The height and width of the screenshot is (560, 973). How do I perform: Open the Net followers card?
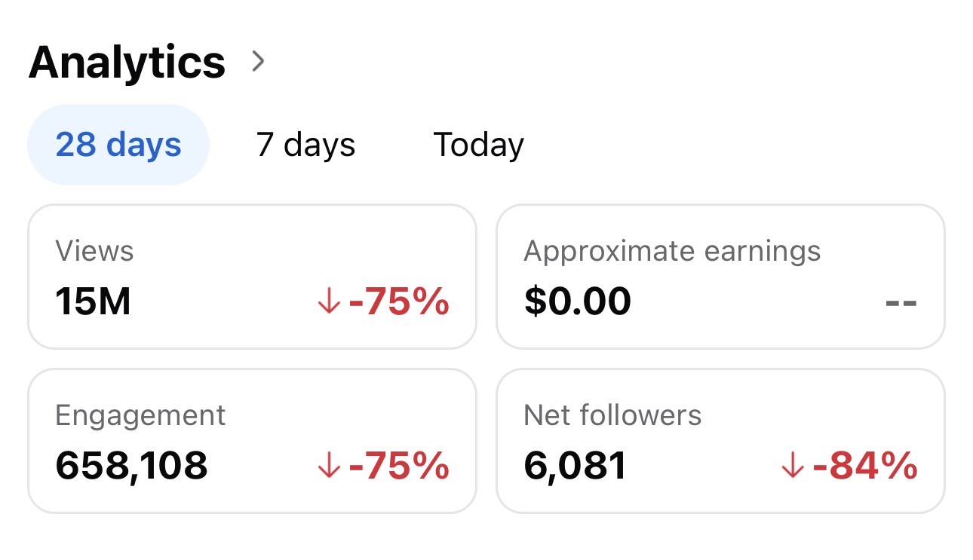tap(720, 441)
